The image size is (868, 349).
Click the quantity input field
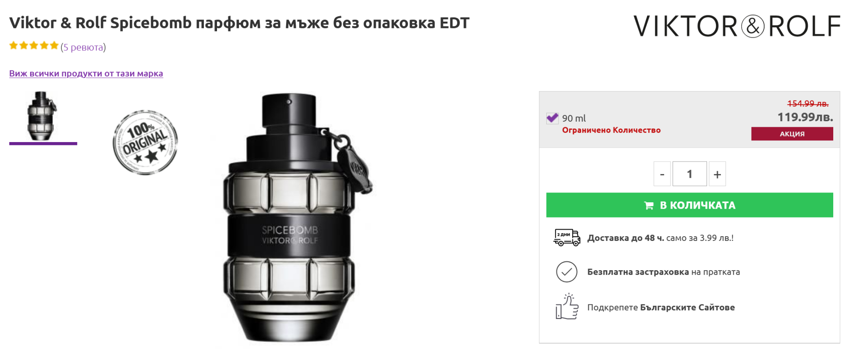pyautogui.click(x=690, y=174)
